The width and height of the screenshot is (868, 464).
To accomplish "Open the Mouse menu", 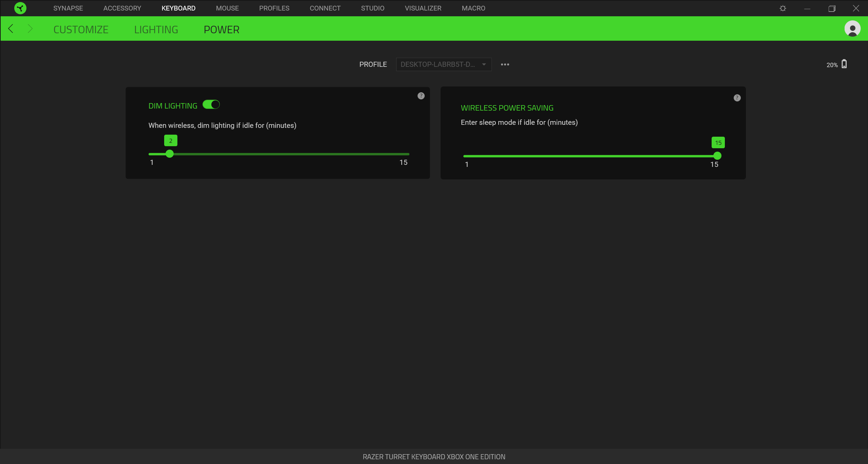I will click(227, 8).
